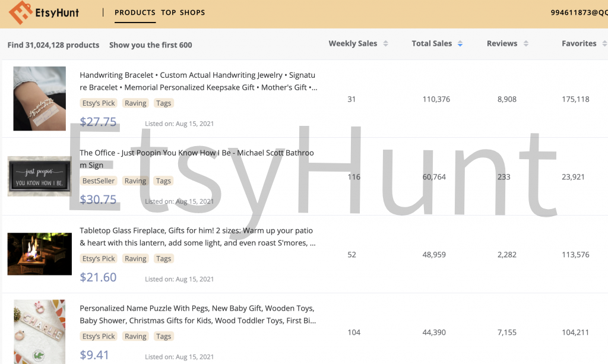Click Etsy's Pick badge on Handwriting Bracelet
Screen dimensions: 608x364
(x=99, y=103)
